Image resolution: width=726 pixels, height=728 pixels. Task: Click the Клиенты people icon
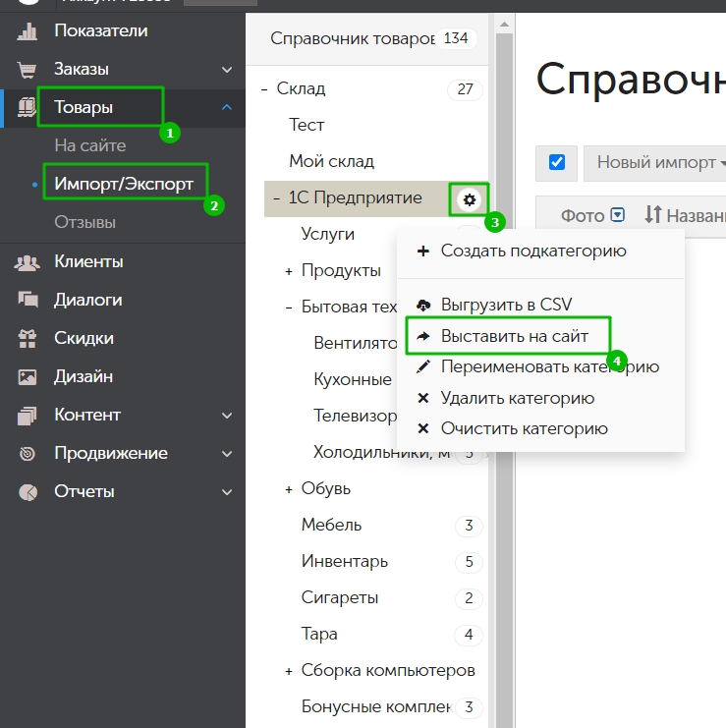click(x=27, y=262)
